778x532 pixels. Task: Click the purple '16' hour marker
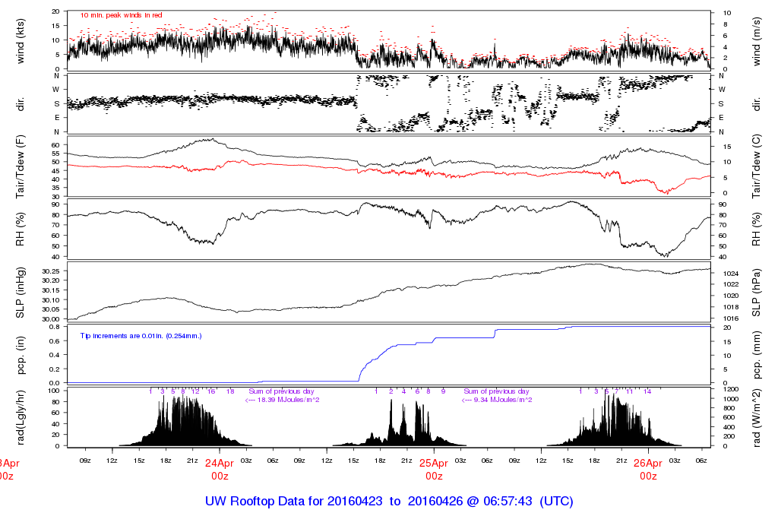(211, 391)
